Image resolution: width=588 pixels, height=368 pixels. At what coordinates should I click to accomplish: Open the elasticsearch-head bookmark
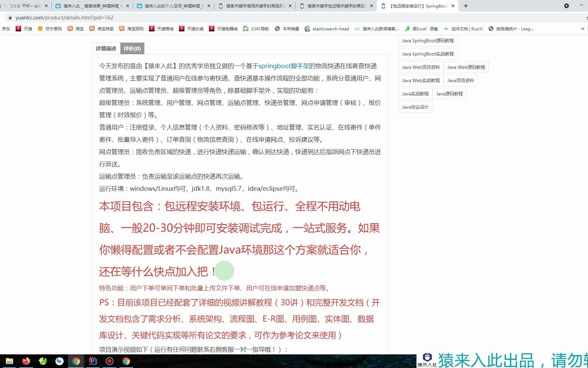[327, 29]
